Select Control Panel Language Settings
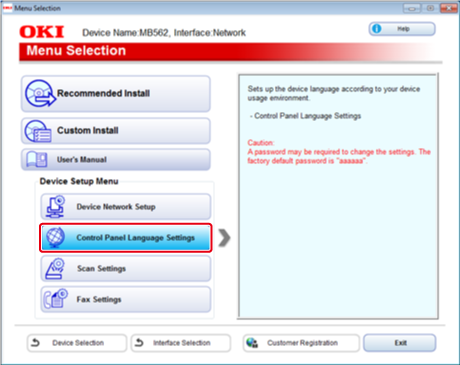The width and height of the screenshot is (460, 365). coord(125,238)
